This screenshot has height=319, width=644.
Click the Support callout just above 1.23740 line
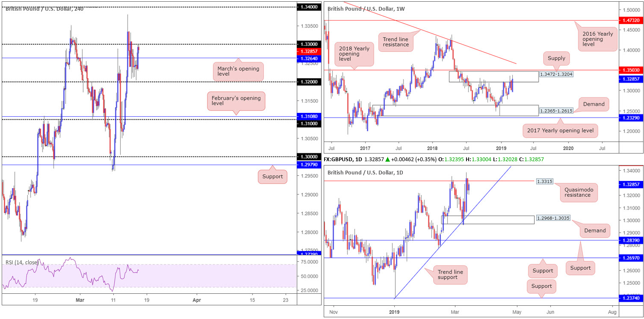click(542, 286)
